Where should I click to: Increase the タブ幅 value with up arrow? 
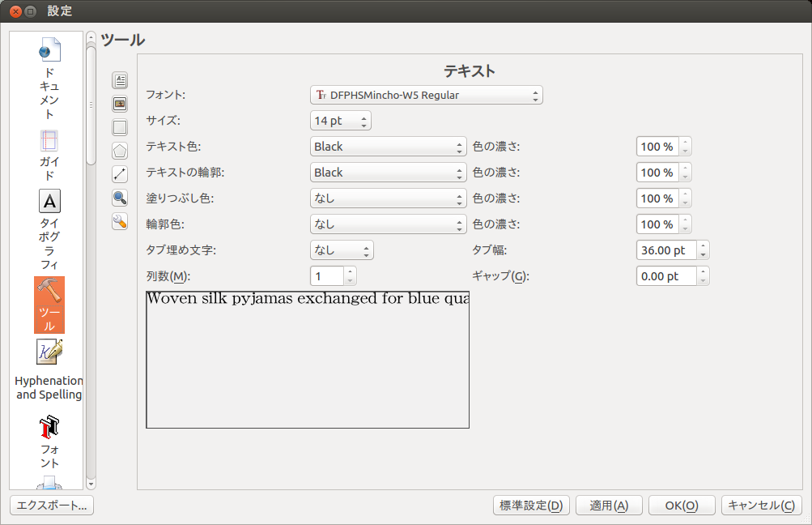pos(703,246)
